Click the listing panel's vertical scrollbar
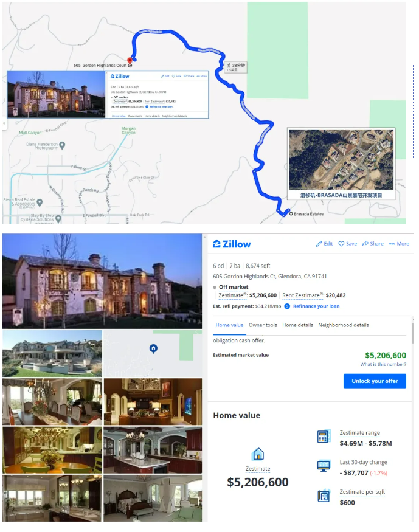The width and height of the screenshot is (419, 532). (x=412, y=333)
